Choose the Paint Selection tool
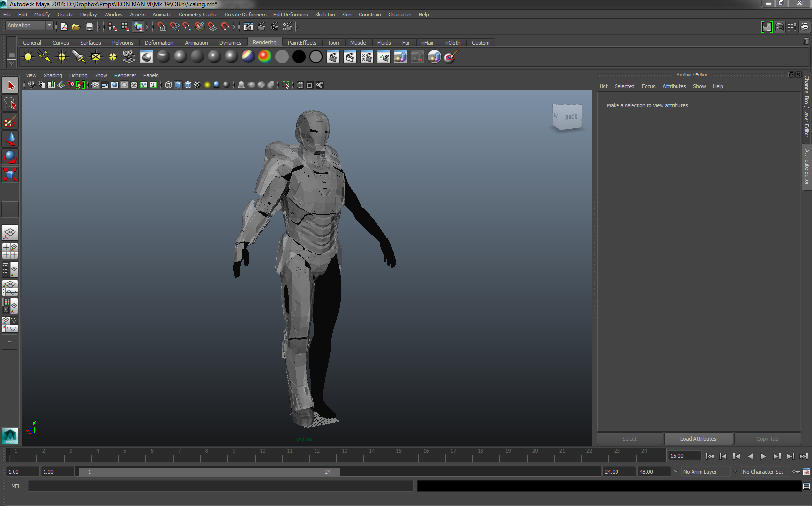 (10, 121)
